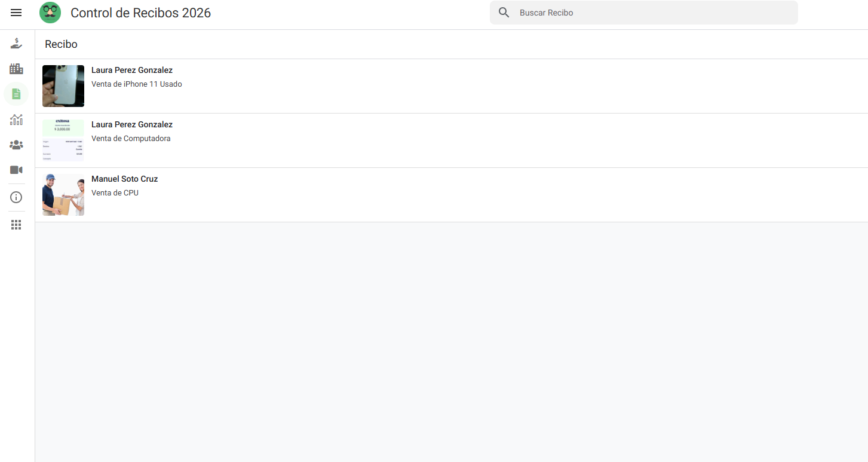
Task: Select Manuel Soto Cruz receipt row
Action: coord(452,195)
